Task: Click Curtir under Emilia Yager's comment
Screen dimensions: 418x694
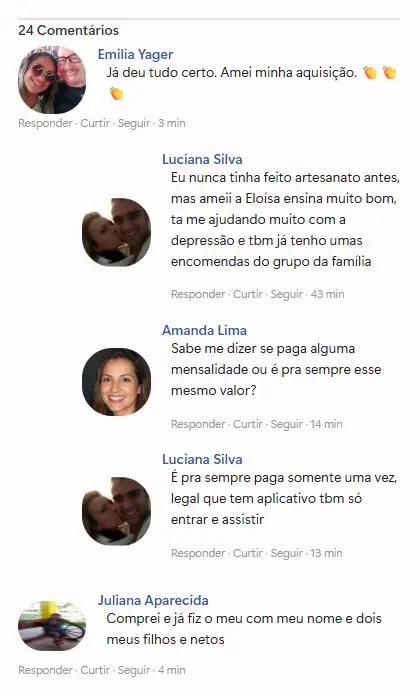Action: (95, 123)
